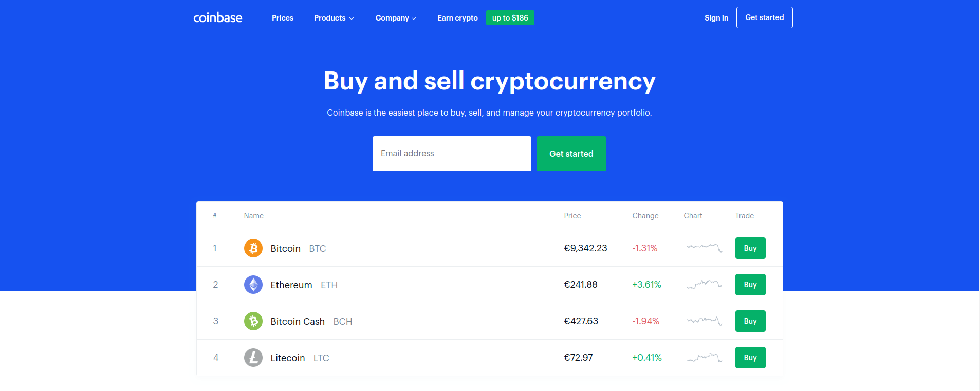Click the Ethereum diamond icon

tap(253, 285)
